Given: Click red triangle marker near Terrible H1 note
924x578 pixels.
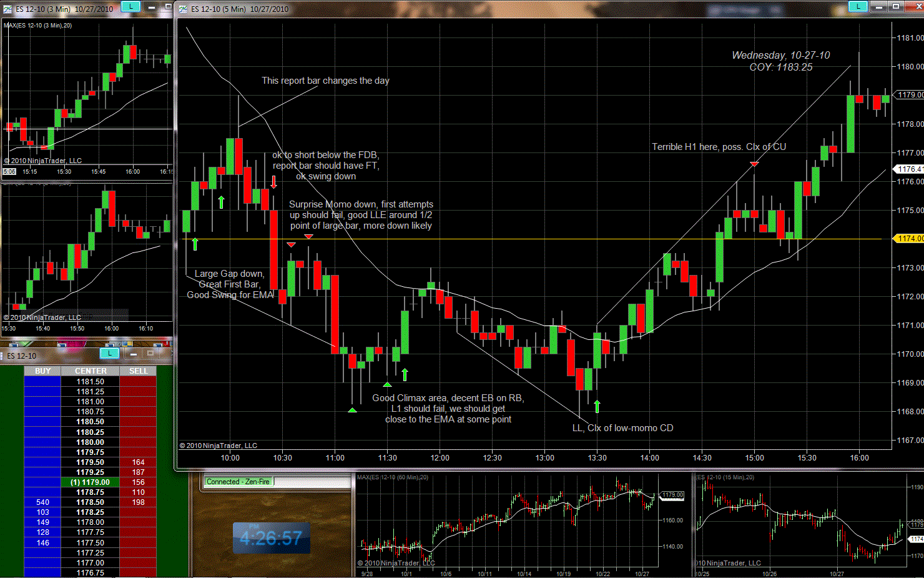Looking at the screenshot, I should [754, 164].
